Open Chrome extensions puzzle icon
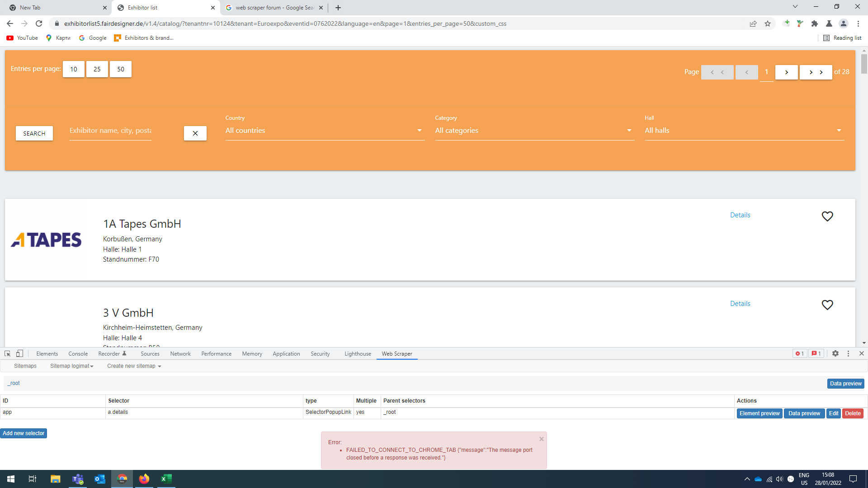This screenshot has width=868, height=488. [814, 23]
